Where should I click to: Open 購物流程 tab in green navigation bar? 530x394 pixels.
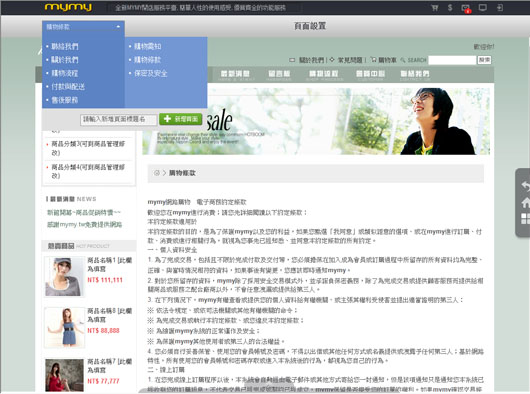324,75
